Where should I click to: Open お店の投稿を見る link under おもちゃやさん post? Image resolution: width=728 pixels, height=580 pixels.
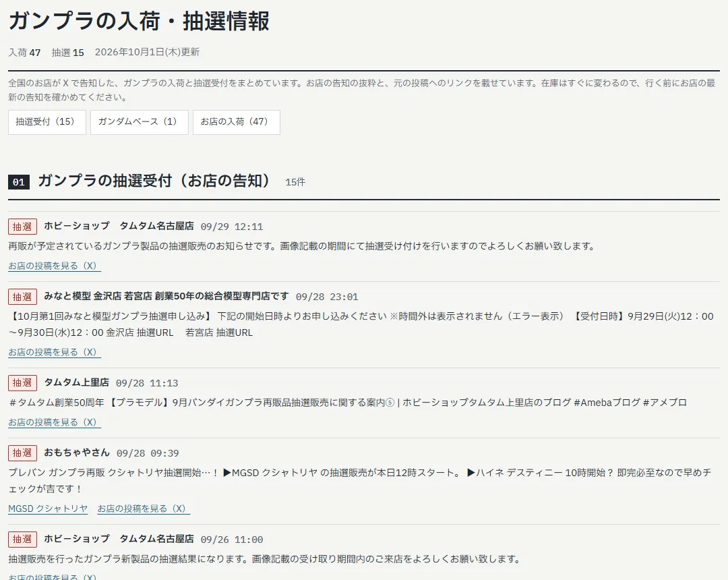click(x=144, y=509)
